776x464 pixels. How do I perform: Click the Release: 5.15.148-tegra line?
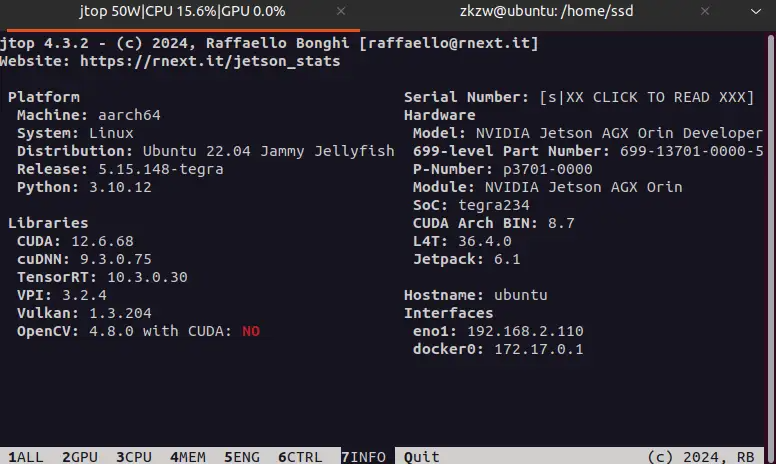(120, 169)
